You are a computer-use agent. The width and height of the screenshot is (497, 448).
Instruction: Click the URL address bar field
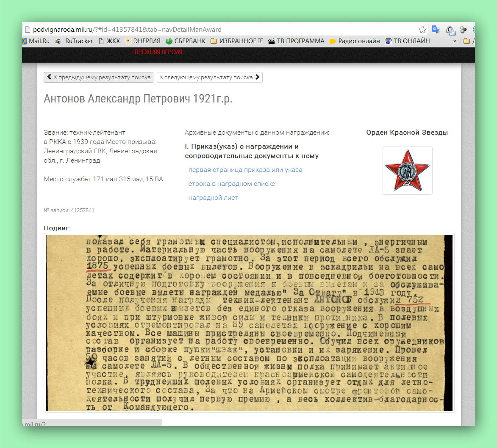222,30
